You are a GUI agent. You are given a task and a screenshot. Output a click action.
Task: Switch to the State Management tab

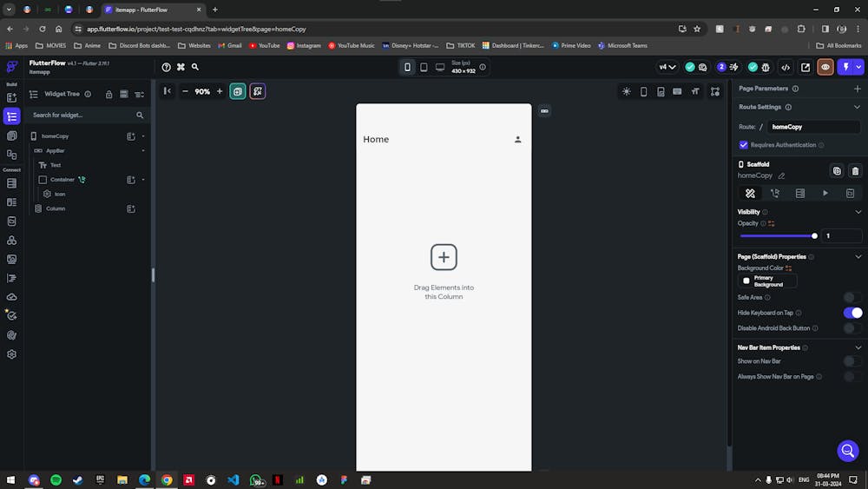coord(851,194)
